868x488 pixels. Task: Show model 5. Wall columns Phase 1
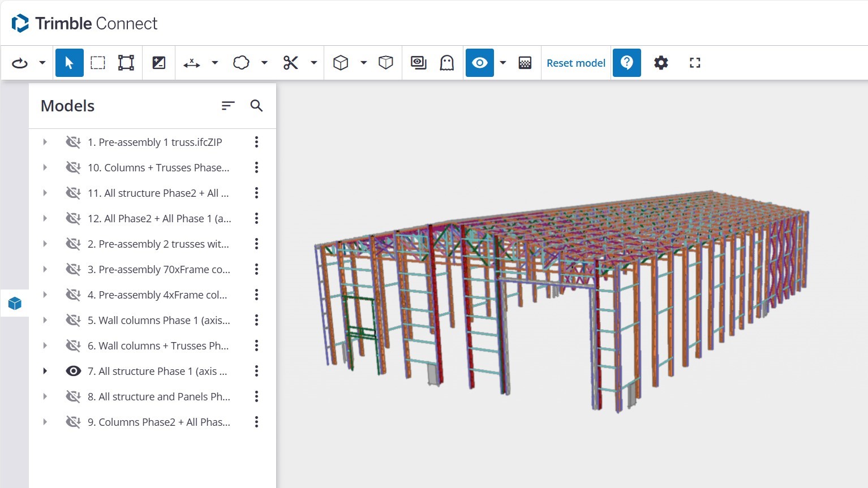(x=73, y=320)
